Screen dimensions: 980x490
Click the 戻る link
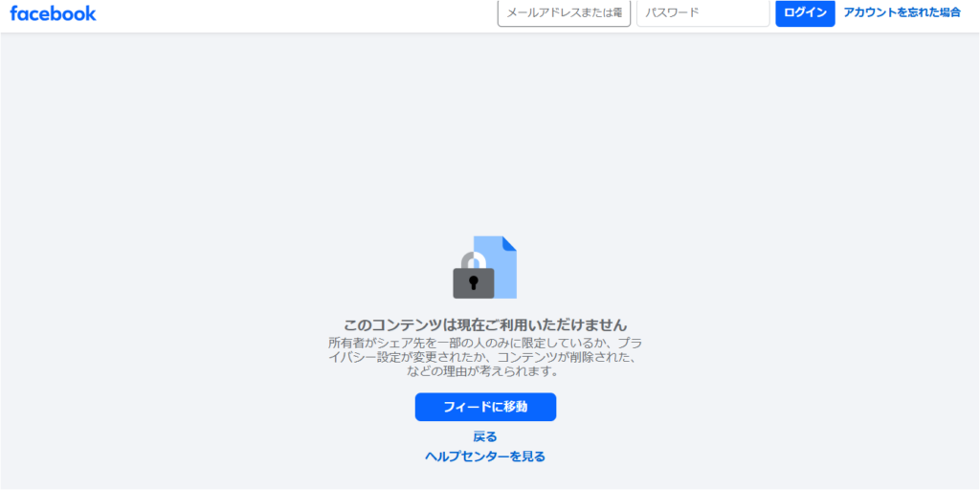coord(485,436)
